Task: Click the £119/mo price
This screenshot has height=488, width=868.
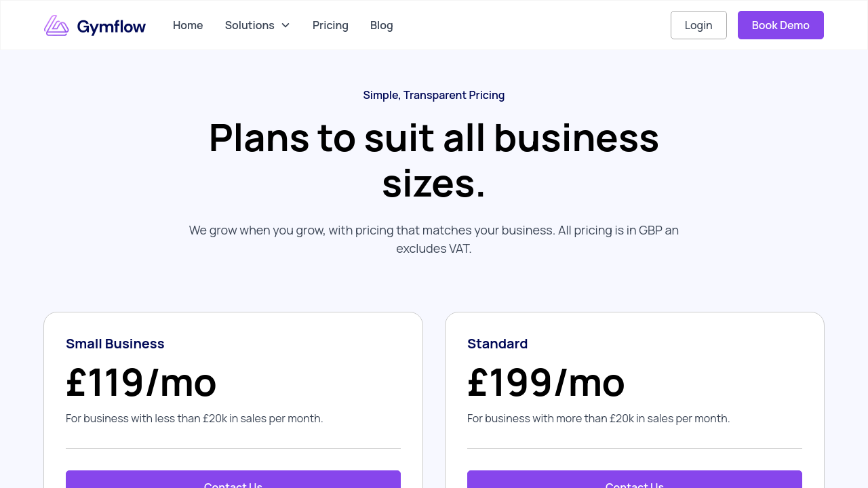Action: (x=141, y=382)
